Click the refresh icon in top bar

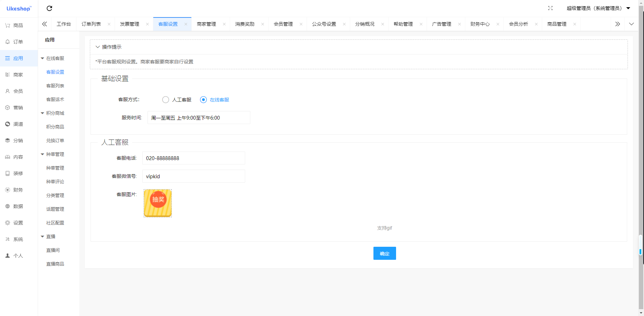[x=49, y=8]
